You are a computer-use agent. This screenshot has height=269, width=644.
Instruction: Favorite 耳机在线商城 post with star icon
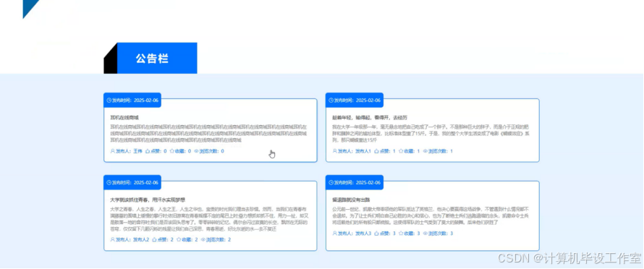172,151
